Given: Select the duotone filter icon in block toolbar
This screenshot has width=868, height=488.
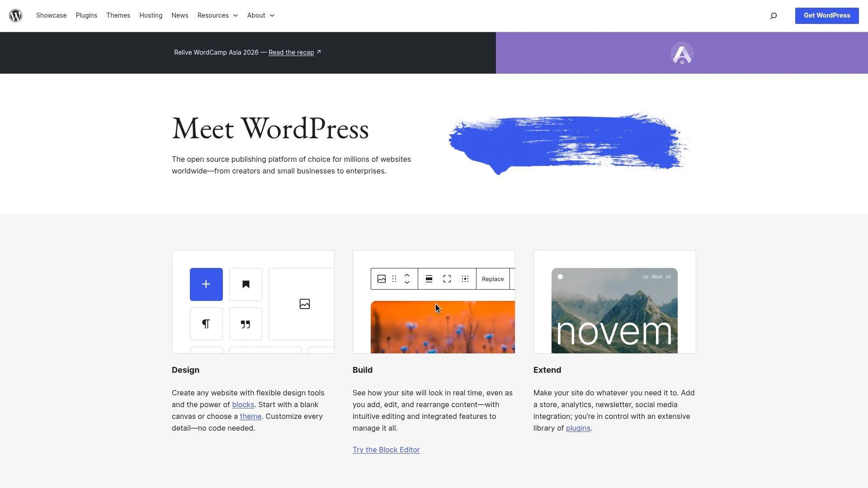Looking at the screenshot, I should coord(465,279).
